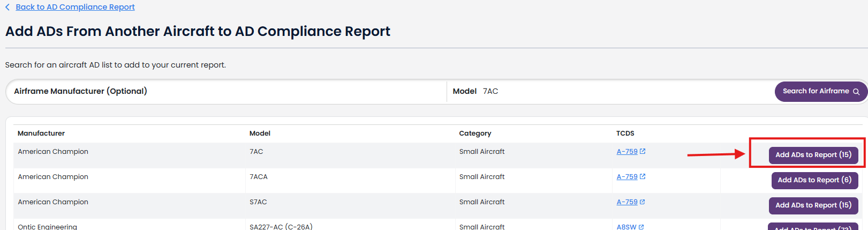Open TCDS A-759 link for model 7ACA
Screen dimensions: 868x230
coord(627,177)
